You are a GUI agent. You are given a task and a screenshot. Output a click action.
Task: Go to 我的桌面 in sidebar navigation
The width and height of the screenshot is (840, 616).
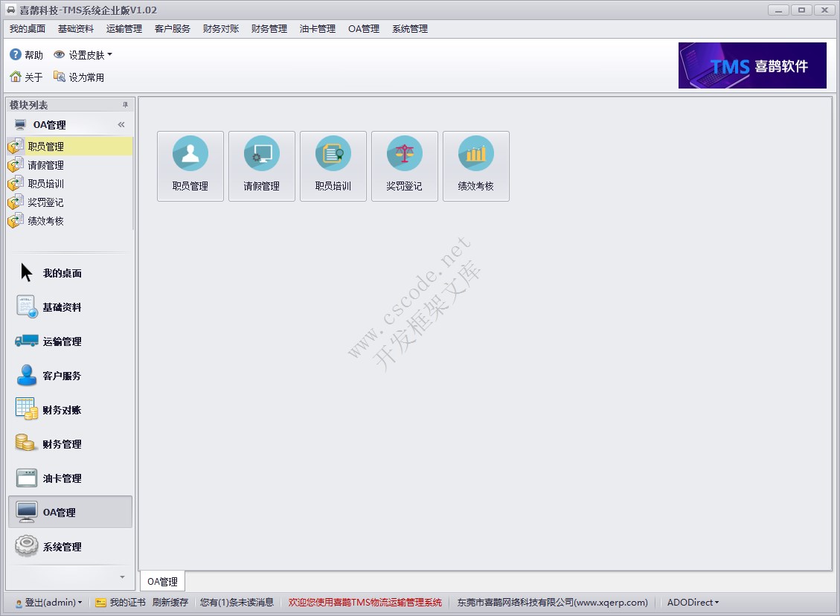(70, 273)
